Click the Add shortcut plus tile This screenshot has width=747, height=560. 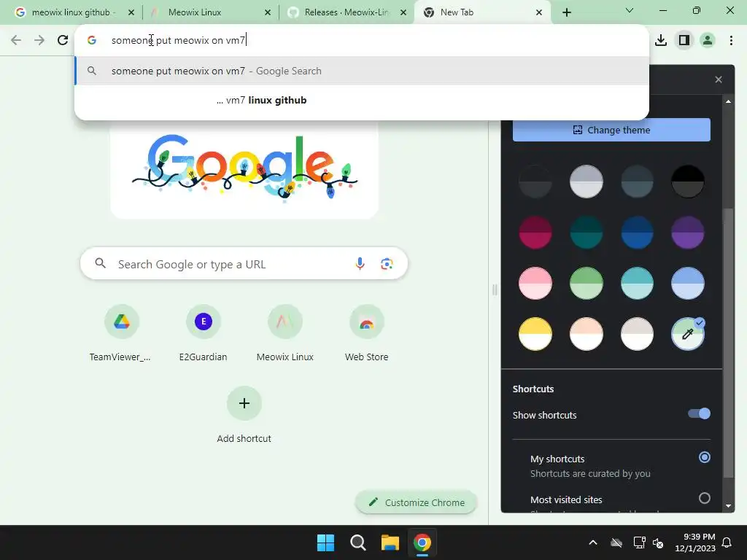tap(244, 403)
